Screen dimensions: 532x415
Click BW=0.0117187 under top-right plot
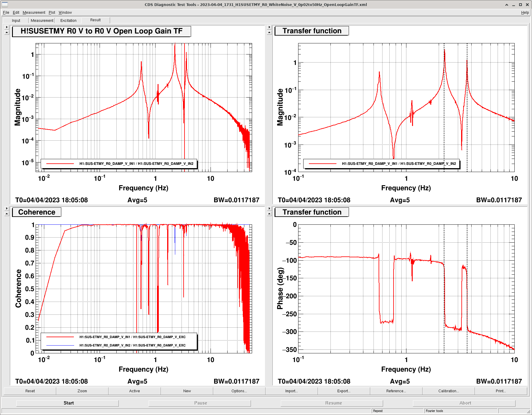(499, 200)
